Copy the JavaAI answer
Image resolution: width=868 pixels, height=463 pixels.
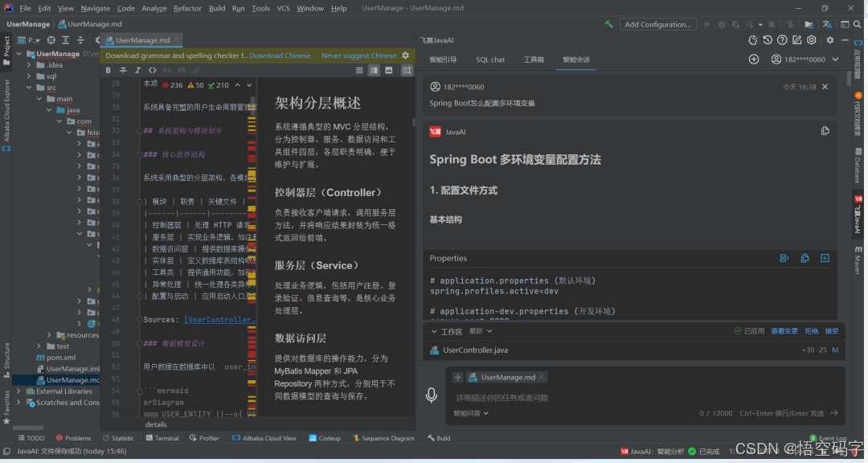(825, 131)
